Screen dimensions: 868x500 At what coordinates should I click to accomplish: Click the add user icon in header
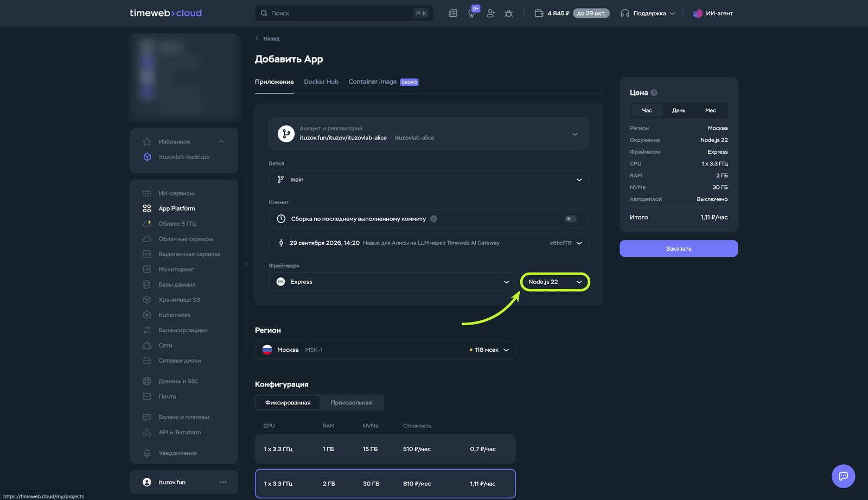(x=490, y=13)
